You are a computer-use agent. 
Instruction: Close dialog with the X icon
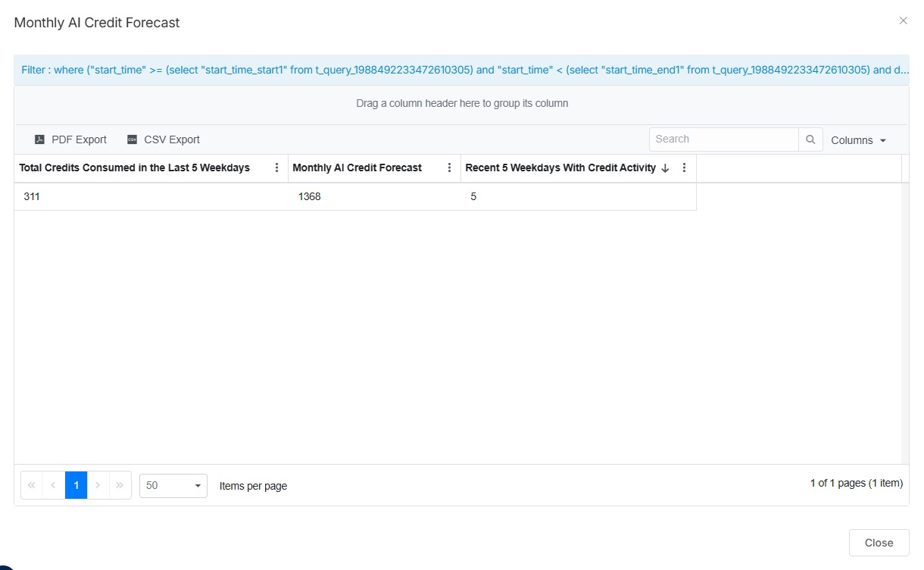[x=903, y=21]
